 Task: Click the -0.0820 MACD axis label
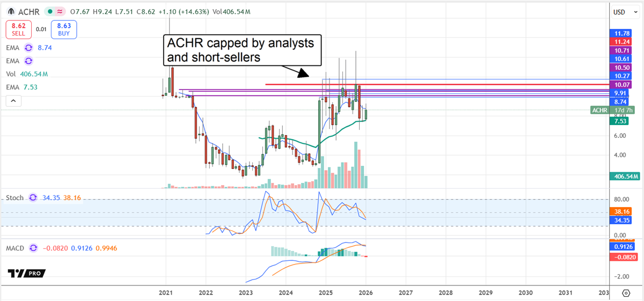point(624,257)
